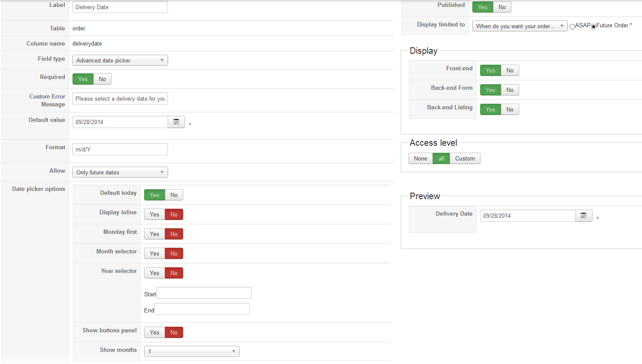Set Published to No
The width and height of the screenshot is (642, 364).
pos(502,7)
